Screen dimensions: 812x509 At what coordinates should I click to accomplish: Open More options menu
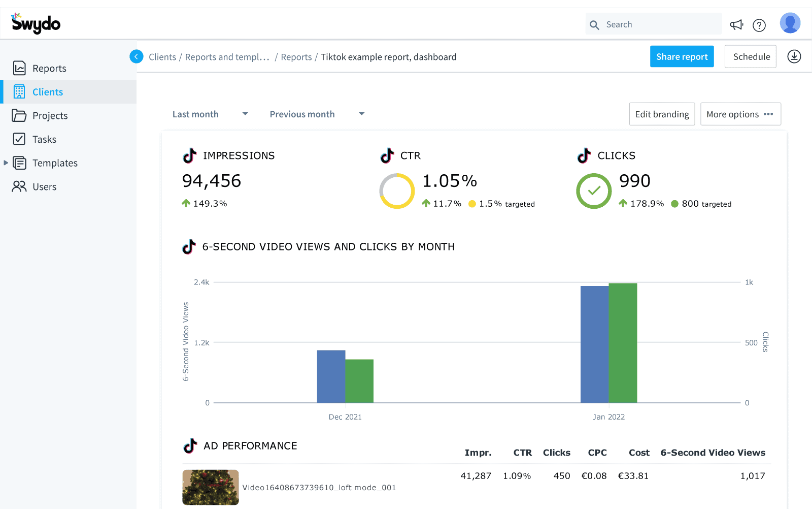click(x=740, y=114)
